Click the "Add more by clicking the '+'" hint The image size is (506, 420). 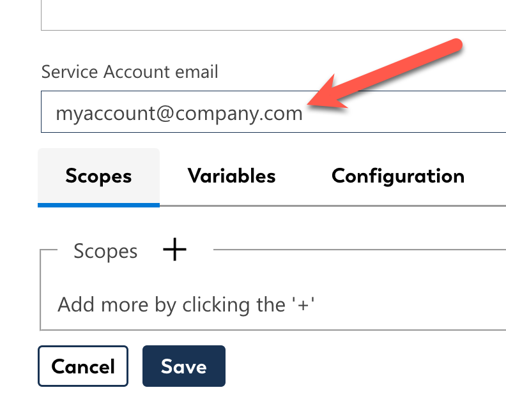[187, 304]
